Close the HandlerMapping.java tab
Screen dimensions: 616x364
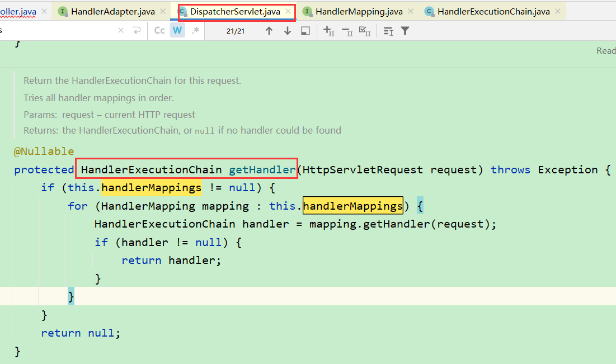coord(411,12)
